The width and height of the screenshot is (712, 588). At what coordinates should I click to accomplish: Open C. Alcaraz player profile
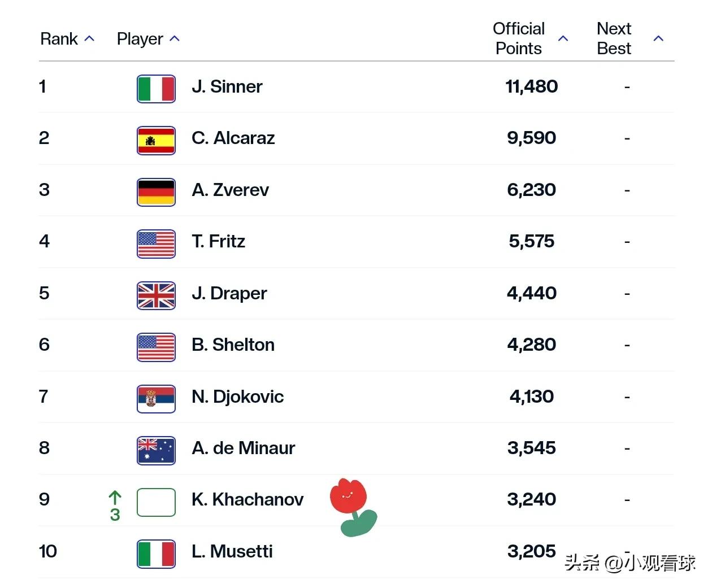click(x=233, y=138)
